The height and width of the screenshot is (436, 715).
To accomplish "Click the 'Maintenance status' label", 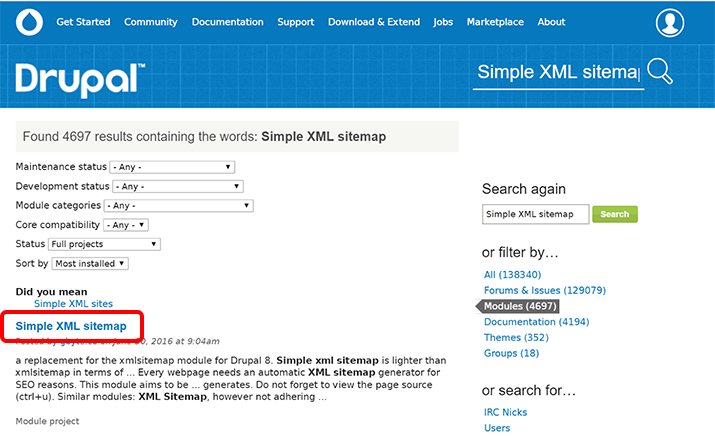I will [x=61, y=166].
